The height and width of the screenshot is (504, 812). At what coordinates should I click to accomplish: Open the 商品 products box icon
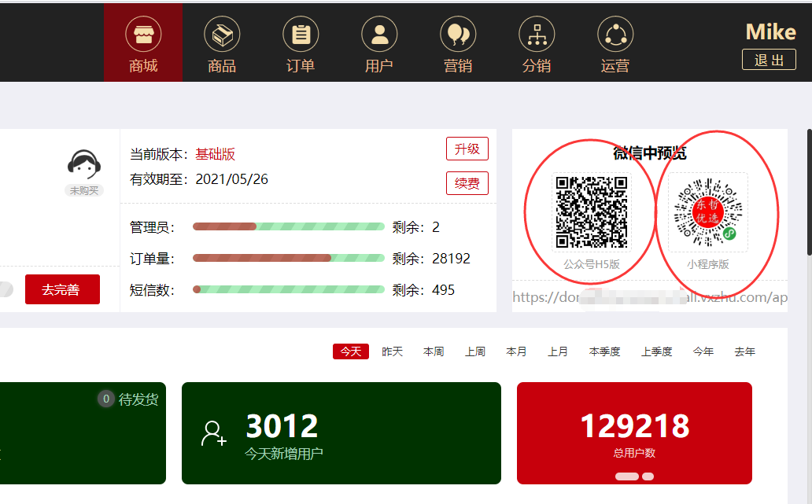coord(222,35)
